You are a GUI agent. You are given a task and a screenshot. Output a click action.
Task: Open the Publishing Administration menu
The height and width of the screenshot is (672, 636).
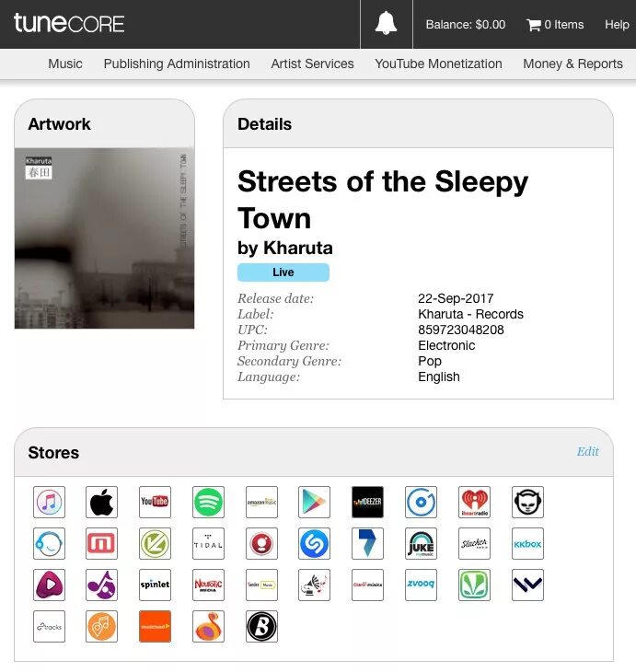(177, 64)
